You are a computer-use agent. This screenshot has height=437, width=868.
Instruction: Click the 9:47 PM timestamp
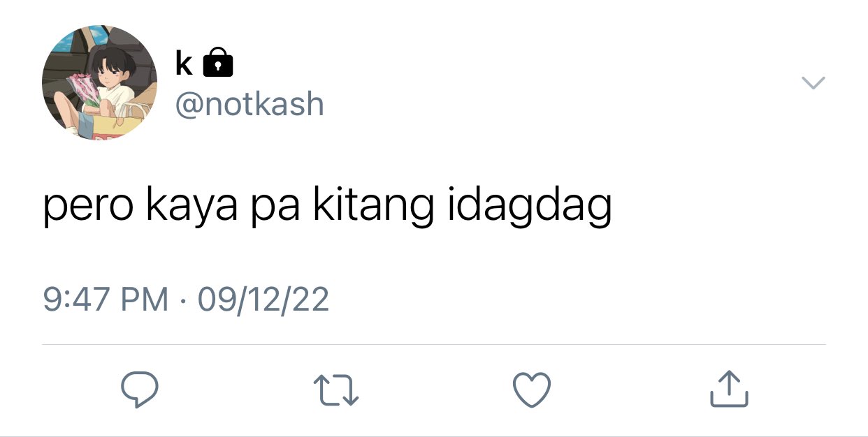click(106, 299)
